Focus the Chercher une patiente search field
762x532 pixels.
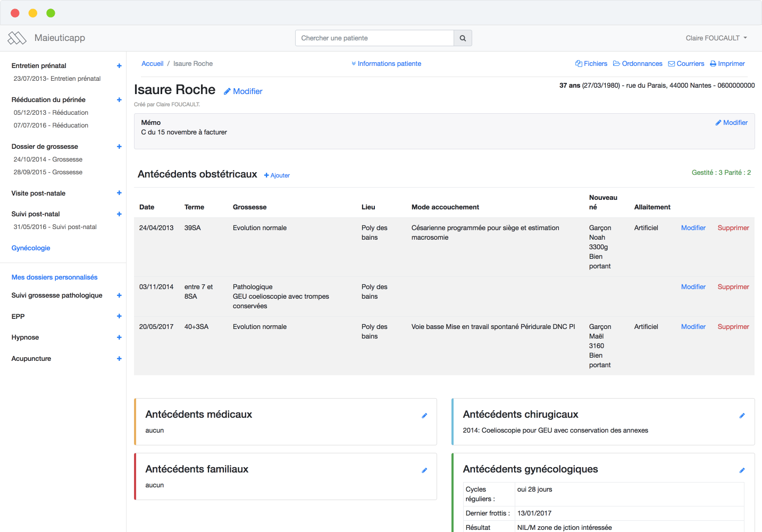click(374, 38)
